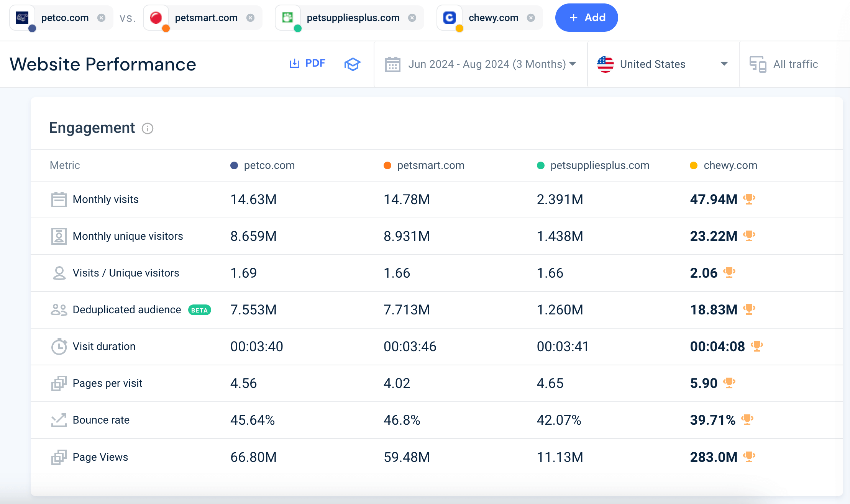Click the petsmart.com favicon in the header
Viewport: 850px width, 504px height.
[x=156, y=17]
